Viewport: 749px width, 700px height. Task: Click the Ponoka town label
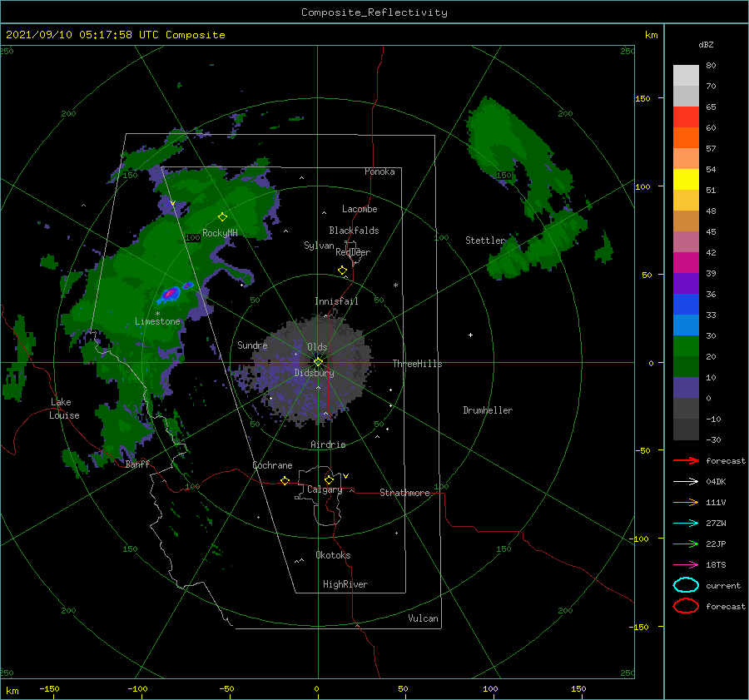pyautogui.click(x=379, y=171)
